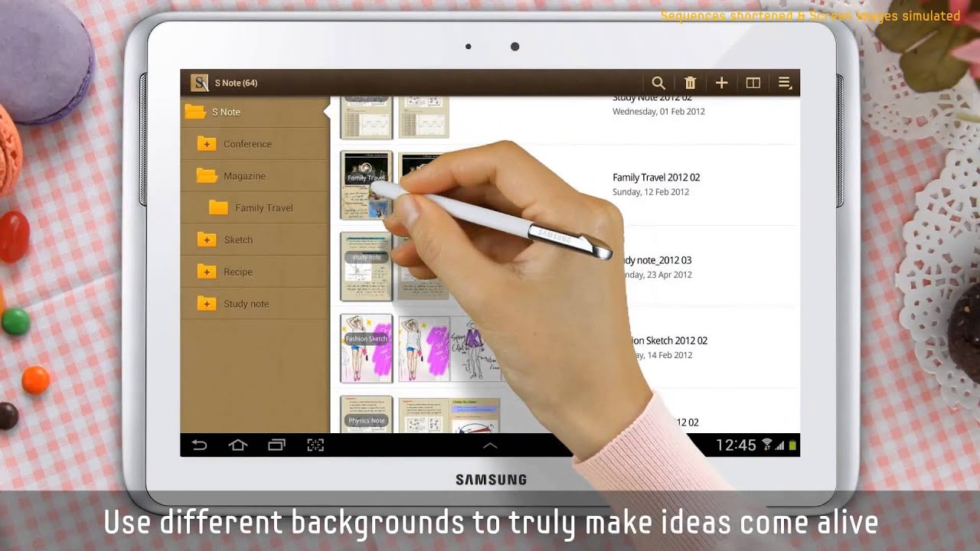Expand the mini apps tray arrow

click(490, 445)
